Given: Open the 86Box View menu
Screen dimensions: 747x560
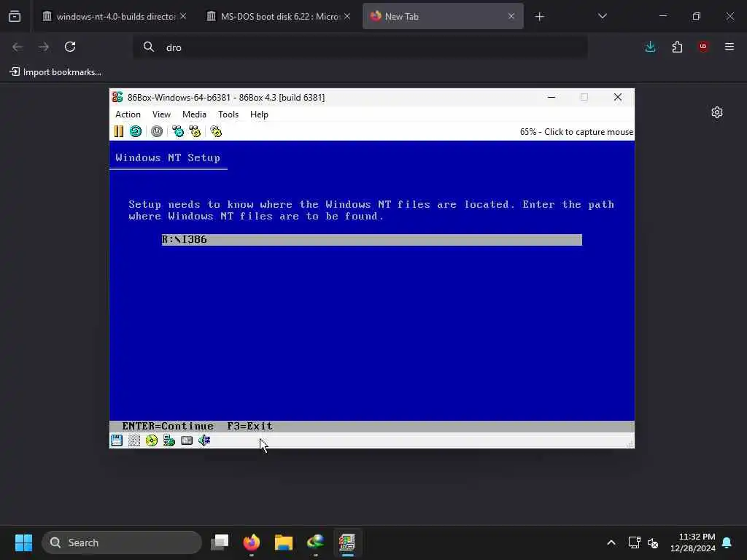Looking at the screenshot, I should coord(161,114).
